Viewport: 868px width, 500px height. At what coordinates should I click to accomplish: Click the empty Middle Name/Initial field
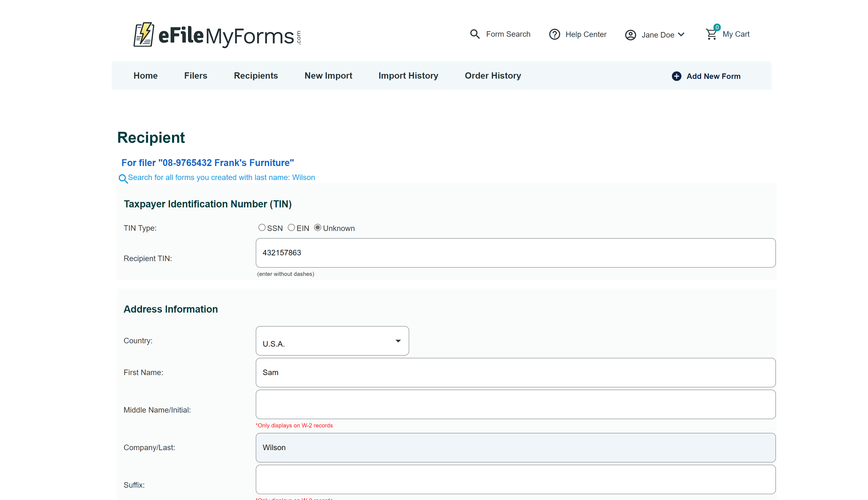tap(515, 404)
